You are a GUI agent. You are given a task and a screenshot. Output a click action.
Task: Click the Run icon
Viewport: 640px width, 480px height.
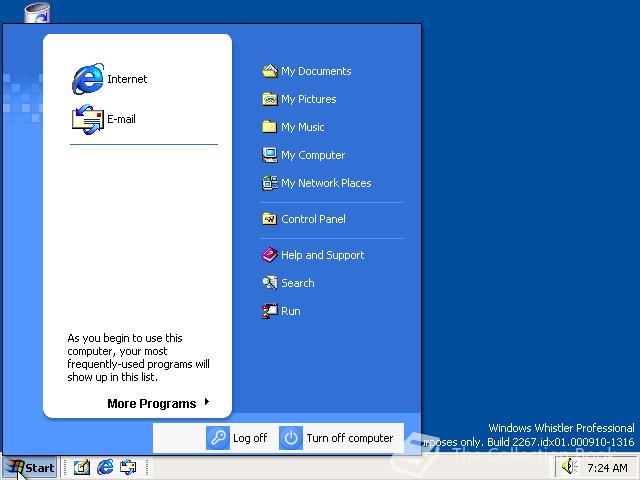pyautogui.click(x=270, y=311)
